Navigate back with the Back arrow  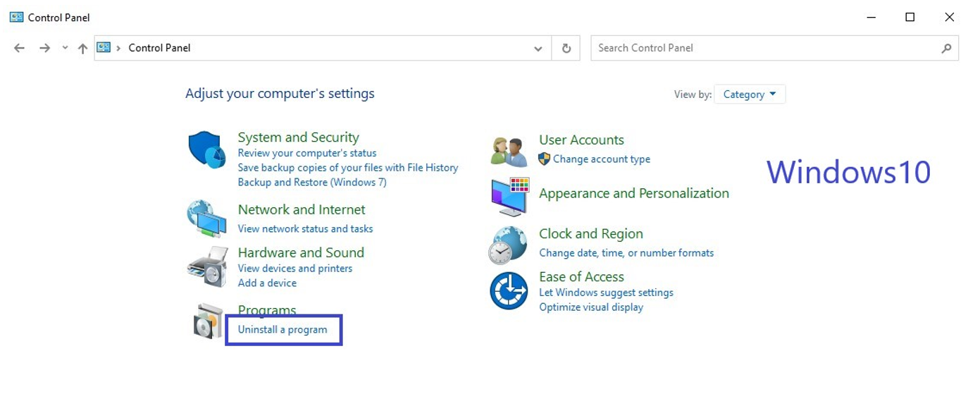(x=20, y=48)
